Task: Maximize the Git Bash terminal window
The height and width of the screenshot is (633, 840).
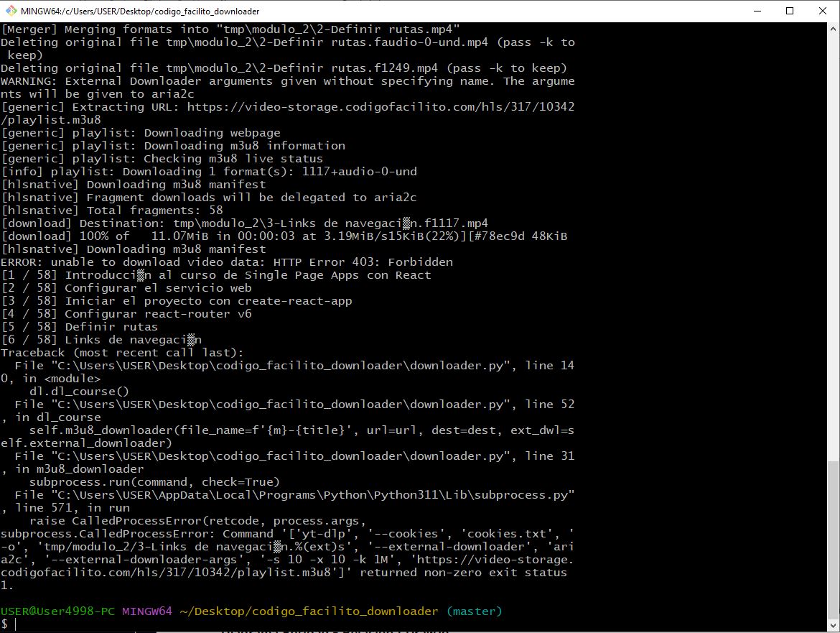Action: 789,11
